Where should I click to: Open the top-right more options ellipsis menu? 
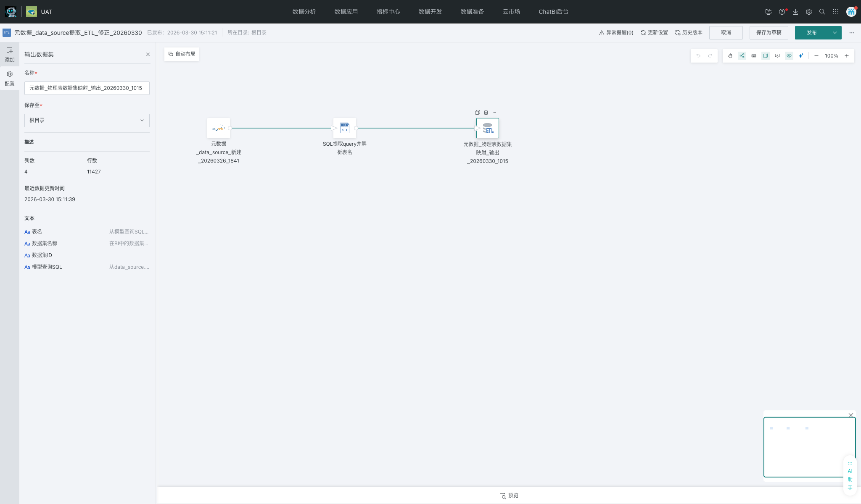pyautogui.click(x=852, y=33)
